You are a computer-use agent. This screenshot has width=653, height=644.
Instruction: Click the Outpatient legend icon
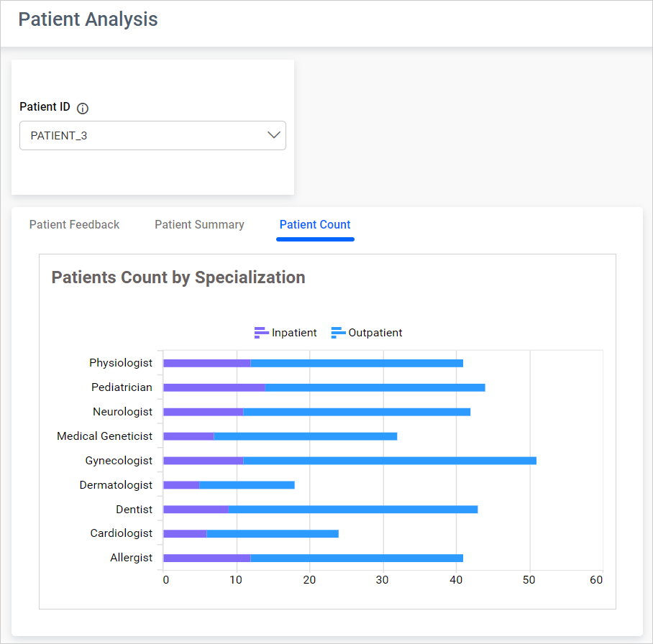(x=338, y=333)
